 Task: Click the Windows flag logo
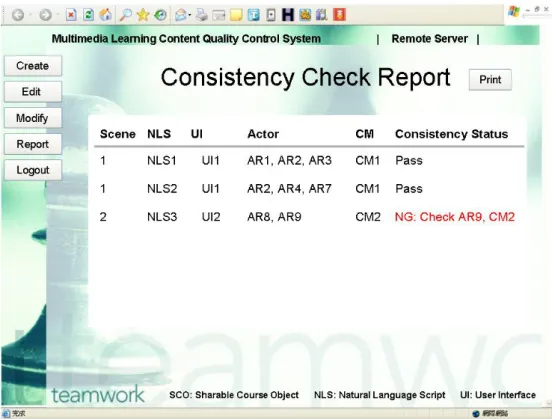point(514,12)
